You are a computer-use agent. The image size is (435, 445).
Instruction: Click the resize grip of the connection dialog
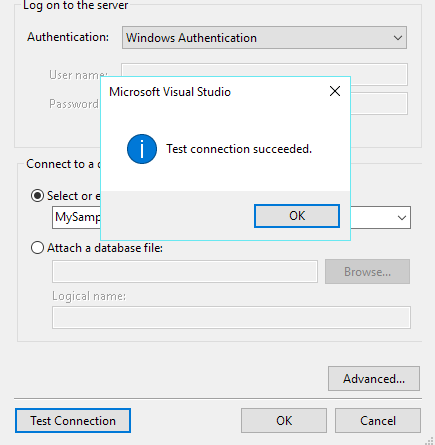pyautogui.click(x=430, y=440)
